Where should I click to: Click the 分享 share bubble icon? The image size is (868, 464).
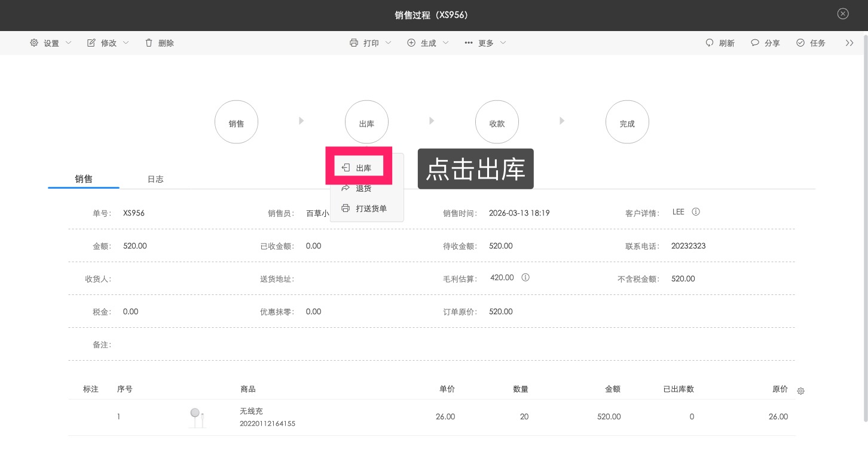pyautogui.click(x=755, y=42)
